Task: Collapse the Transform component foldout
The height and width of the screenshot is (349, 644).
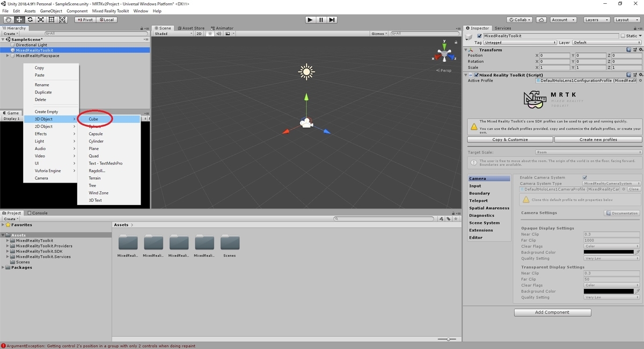Action: click(467, 50)
